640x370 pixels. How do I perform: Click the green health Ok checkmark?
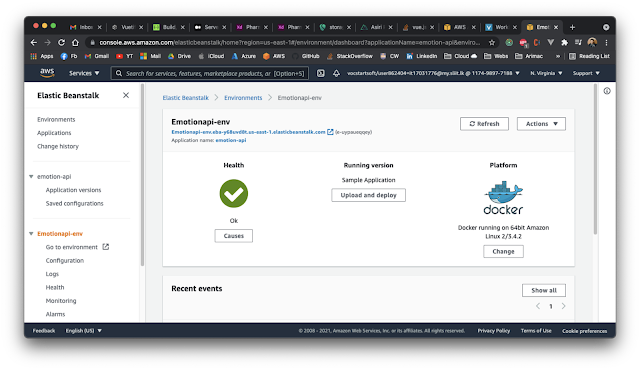point(233,193)
